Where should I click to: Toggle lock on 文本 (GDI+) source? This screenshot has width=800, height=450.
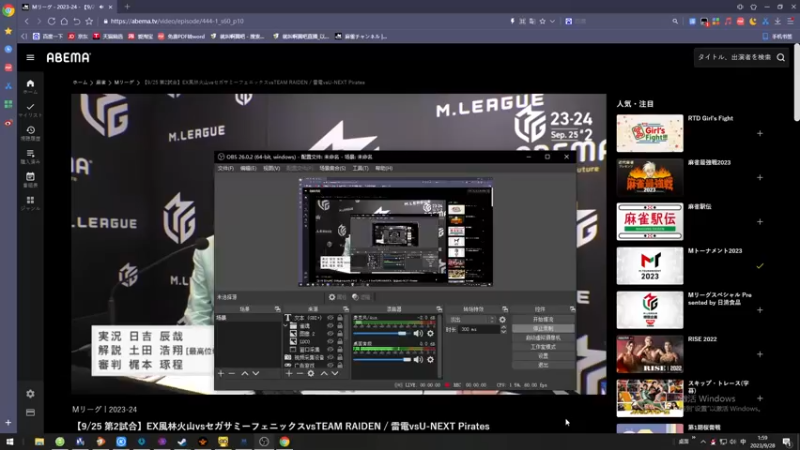(x=340, y=318)
